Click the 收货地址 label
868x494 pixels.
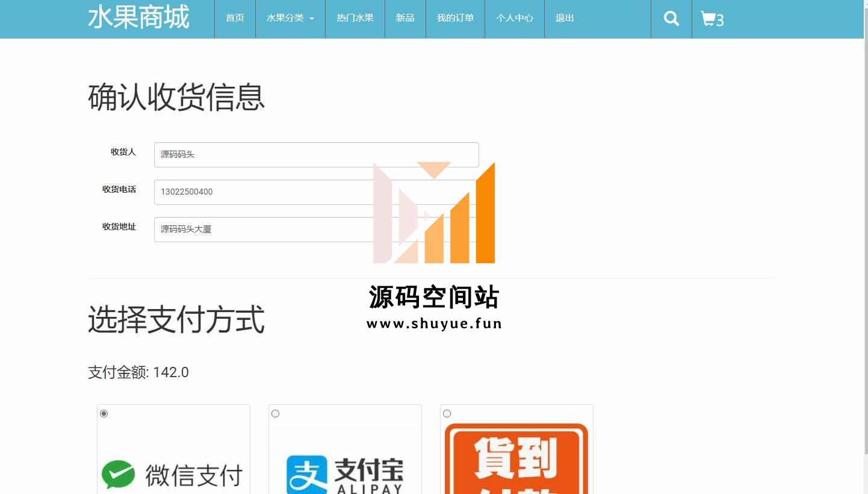[119, 227]
